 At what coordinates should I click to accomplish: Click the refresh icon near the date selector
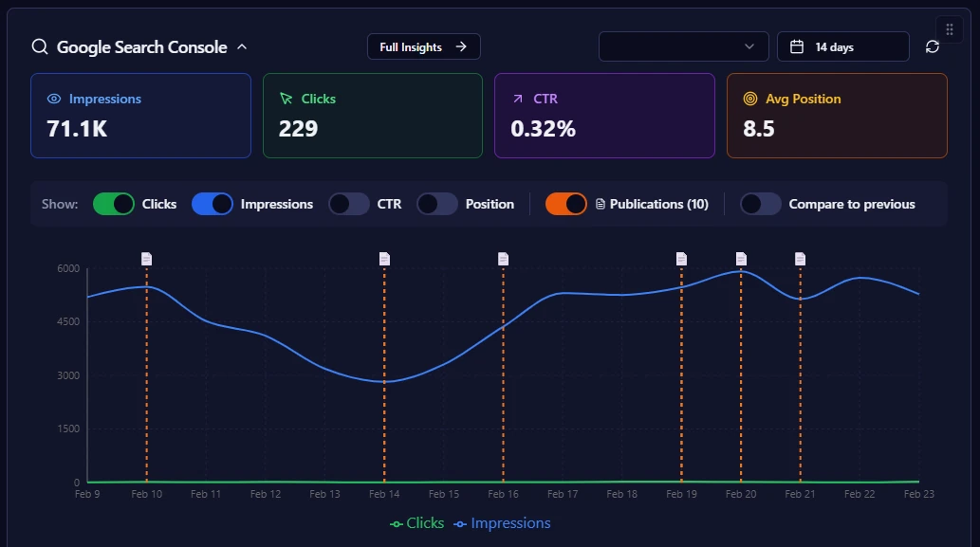[x=933, y=45]
